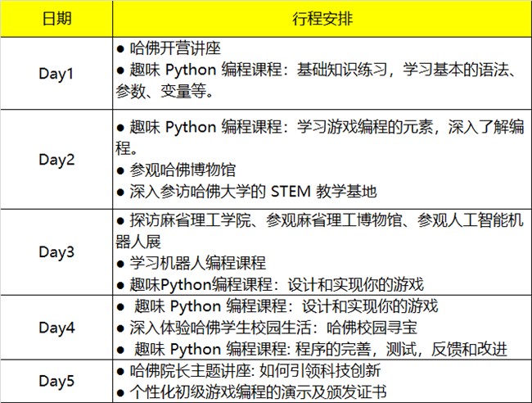532x403 pixels.
Task: Select the Day4 row label
Action: (56, 328)
